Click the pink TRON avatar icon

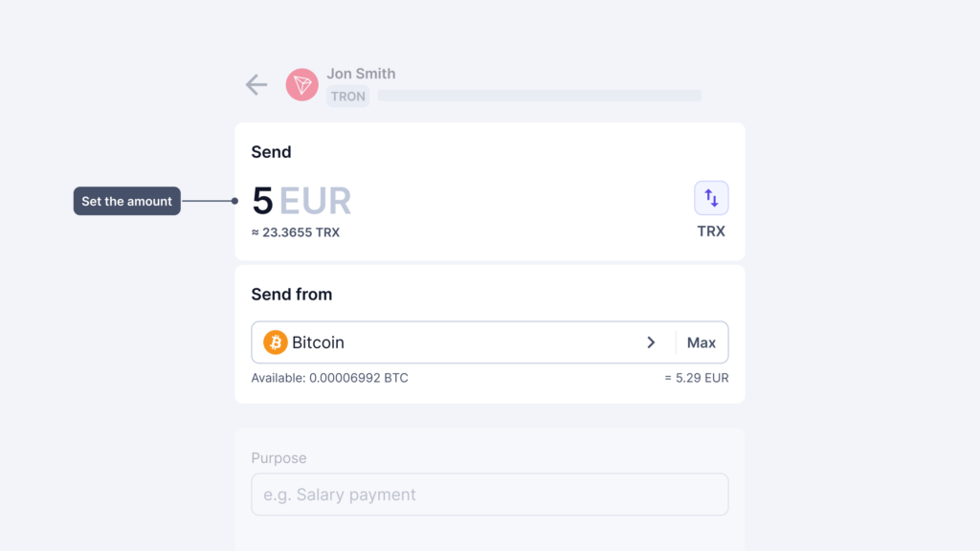[301, 84]
